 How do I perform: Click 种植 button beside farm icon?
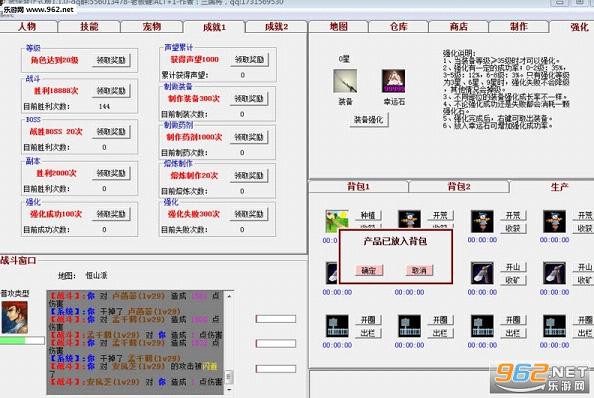(x=367, y=215)
